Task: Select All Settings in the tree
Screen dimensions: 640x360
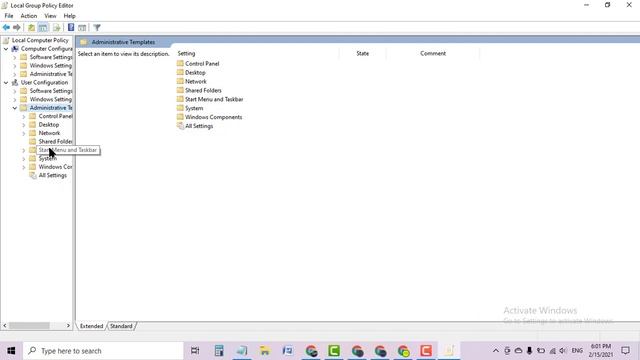Action: pos(52,176)
